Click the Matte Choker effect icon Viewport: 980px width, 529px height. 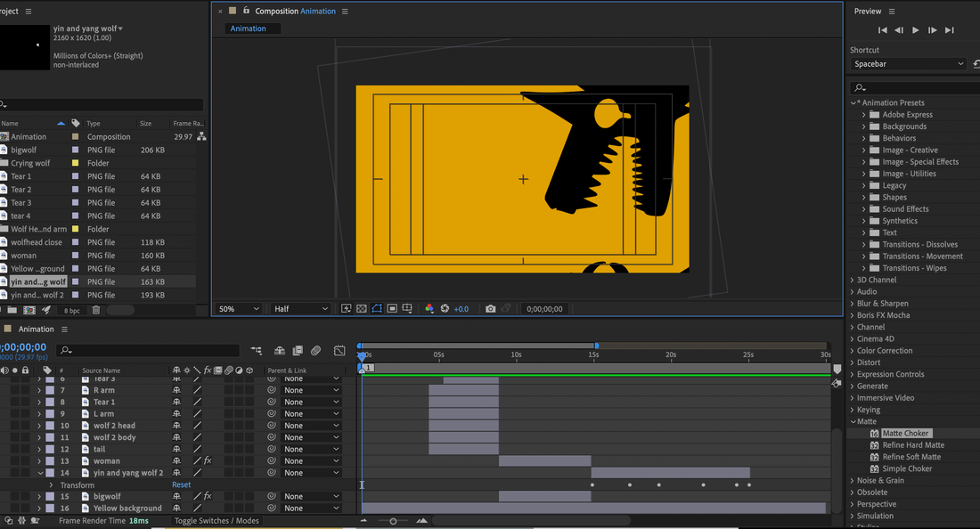874,434
